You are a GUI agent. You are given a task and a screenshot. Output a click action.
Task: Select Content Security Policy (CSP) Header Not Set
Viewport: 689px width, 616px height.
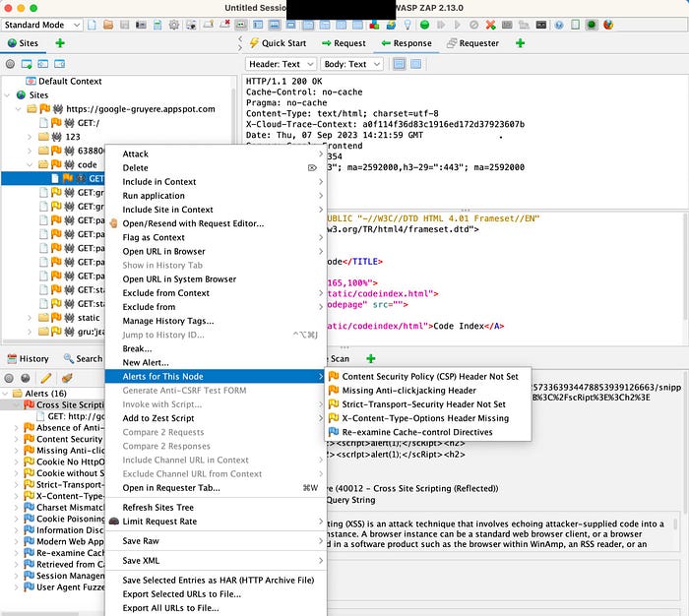[428, 377]
